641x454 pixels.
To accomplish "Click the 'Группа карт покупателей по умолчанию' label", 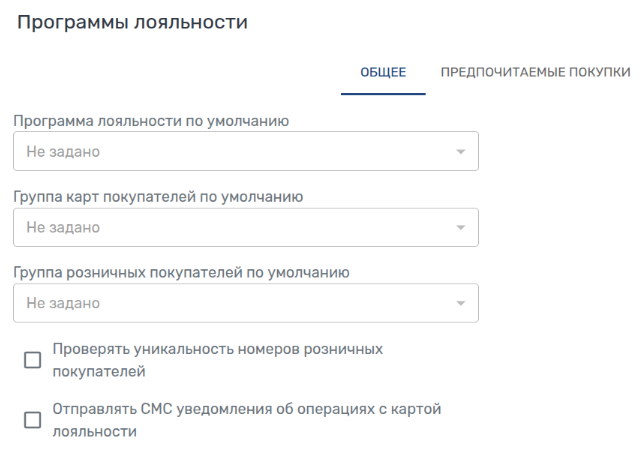I will [x=158, y=196].
